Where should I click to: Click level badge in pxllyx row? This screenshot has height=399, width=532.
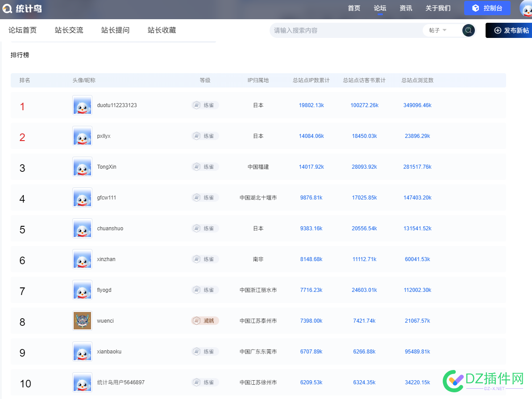pos(205,136)
